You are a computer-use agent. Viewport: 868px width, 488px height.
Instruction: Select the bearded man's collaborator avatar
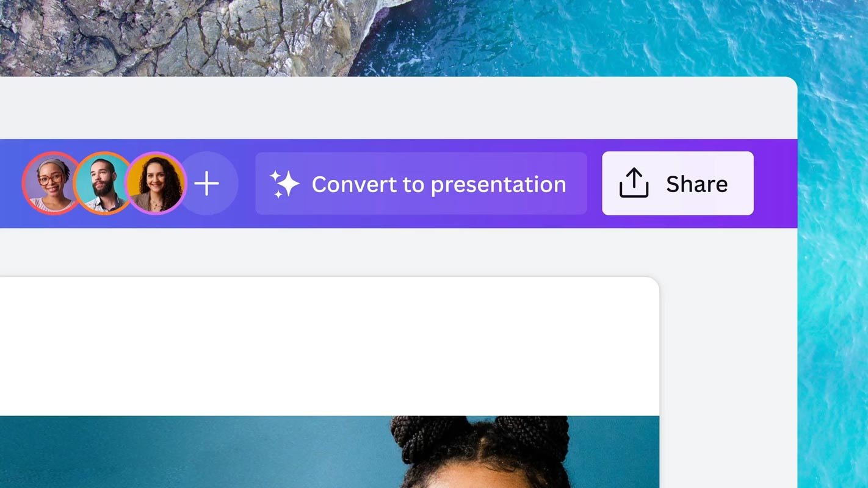click(103, 183)
